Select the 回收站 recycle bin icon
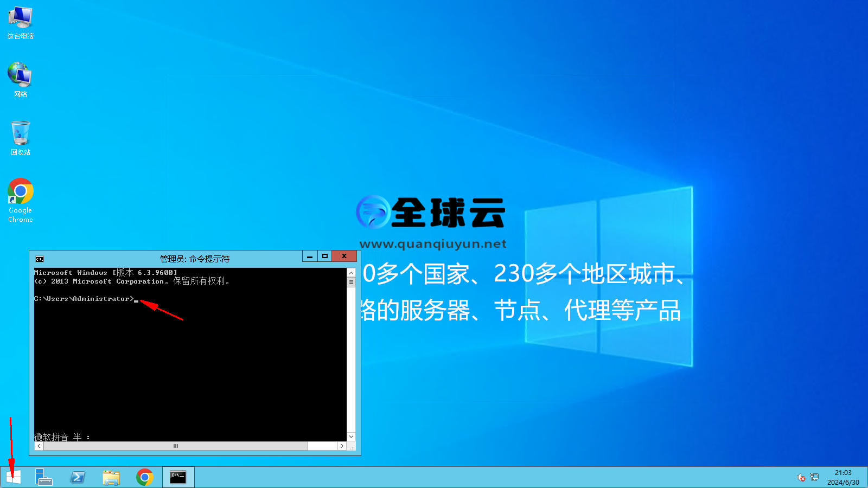 click(x=21, y=138)
